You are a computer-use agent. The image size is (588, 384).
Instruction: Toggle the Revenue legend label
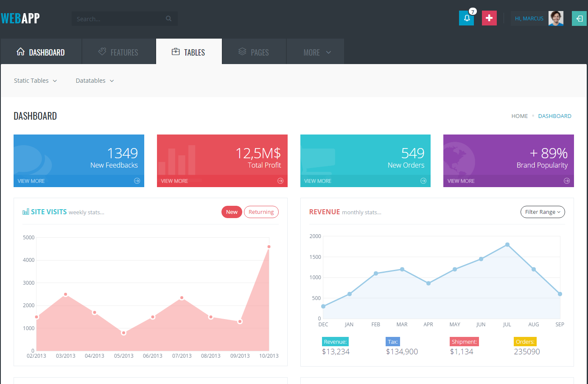(x=335, y=341)
